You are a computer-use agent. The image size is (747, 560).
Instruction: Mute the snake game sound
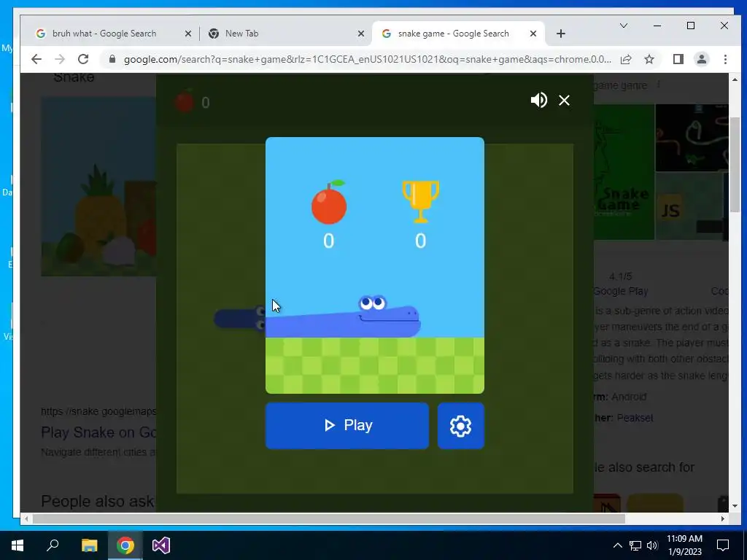coord(539,100)
